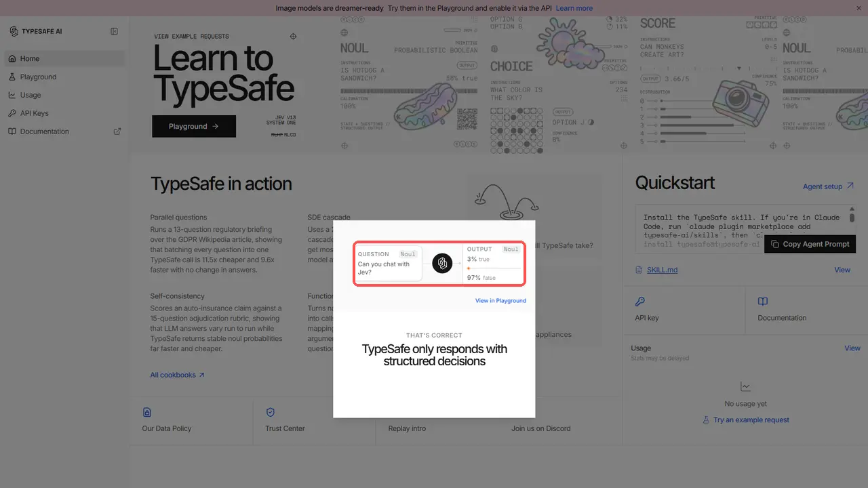Click the lock icon above Our Data Policy
Screen dimensions: 868x488
pos(147,412)
